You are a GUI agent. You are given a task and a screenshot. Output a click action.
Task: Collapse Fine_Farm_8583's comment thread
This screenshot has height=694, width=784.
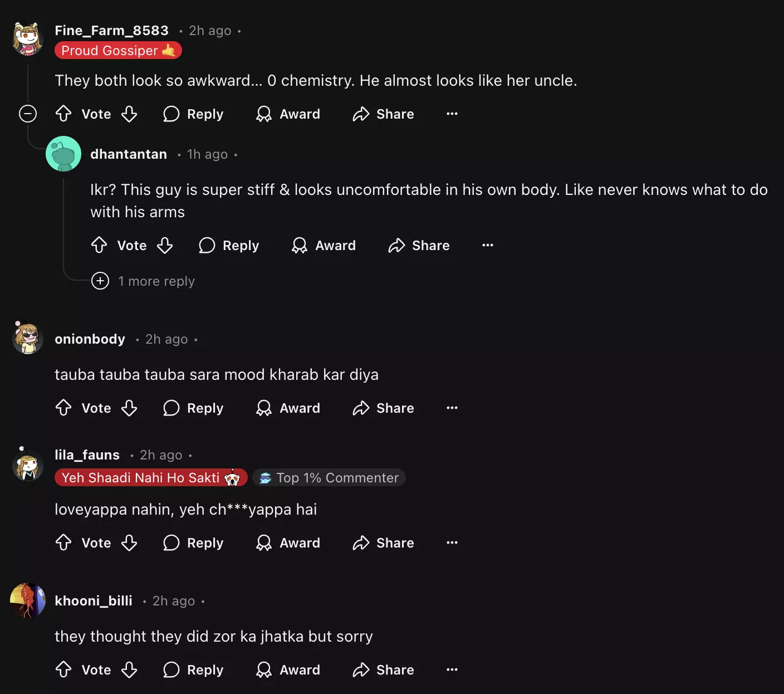point(28,114)
